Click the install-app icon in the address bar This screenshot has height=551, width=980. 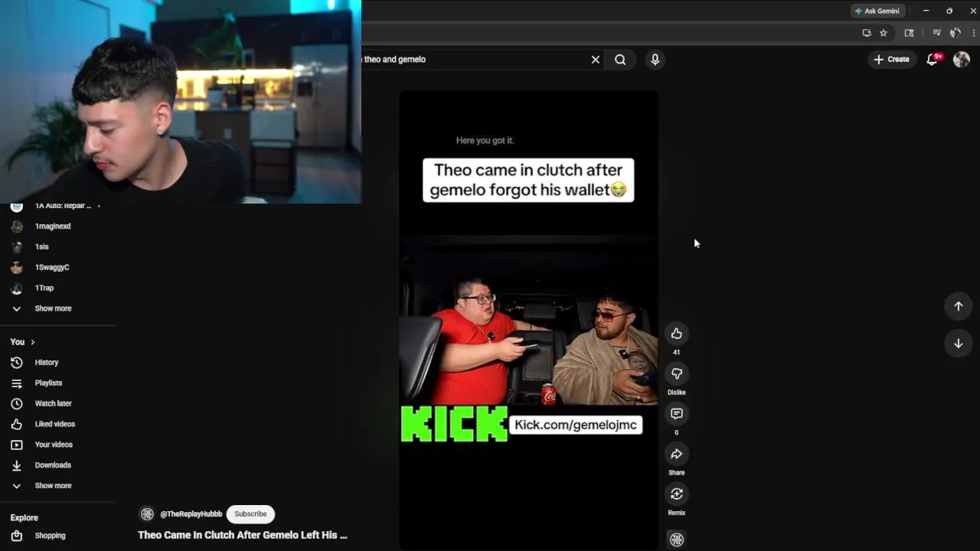(866, 33)
